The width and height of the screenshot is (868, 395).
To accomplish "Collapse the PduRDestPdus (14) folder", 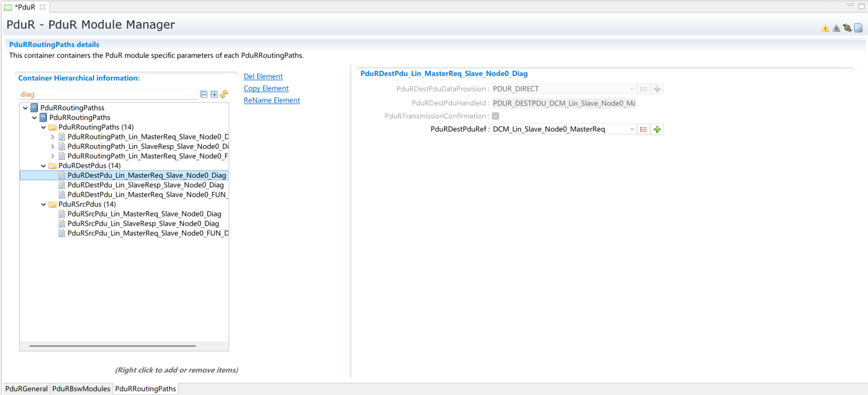I will pyautogui.click(x=44, y=166).
